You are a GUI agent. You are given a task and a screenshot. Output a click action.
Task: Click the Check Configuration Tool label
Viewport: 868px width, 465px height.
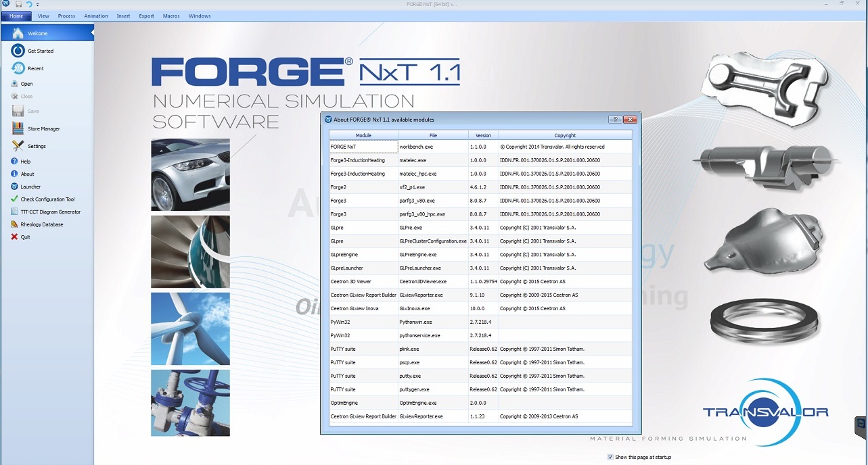pos(48,199)
